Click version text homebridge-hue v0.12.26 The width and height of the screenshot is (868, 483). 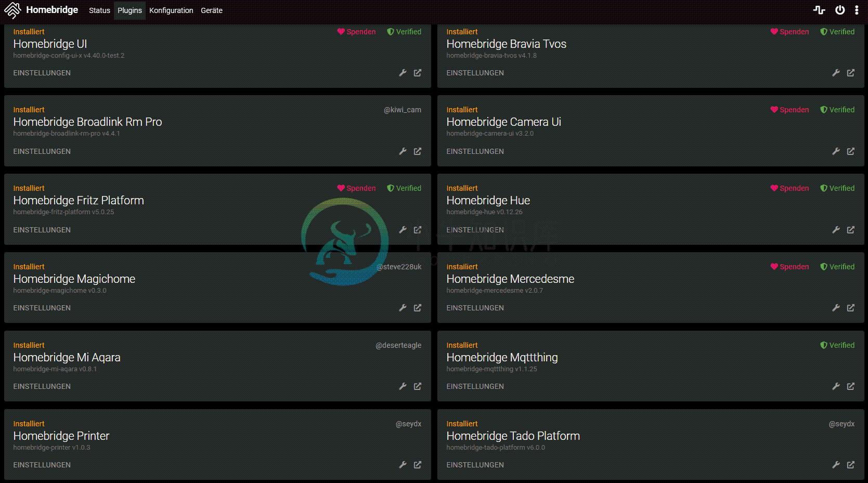click(484, 212)
